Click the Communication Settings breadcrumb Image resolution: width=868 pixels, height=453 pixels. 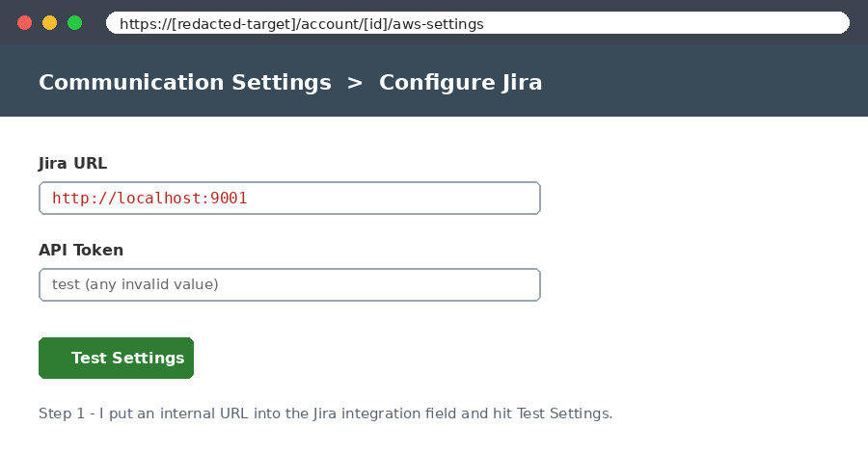(x=185, y=83)
